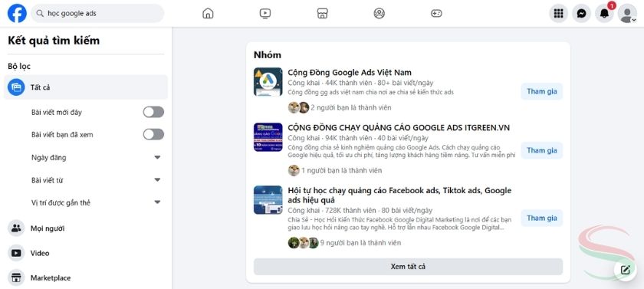This screenshot has height=289, width=644.
Task: Join Hội tự học chạy quảng cáo group
Action: 542,218
